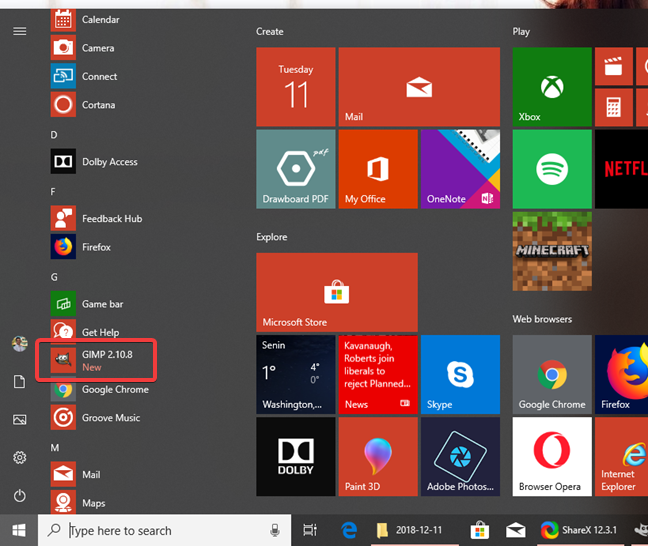Focus the Type here to search box

pos(164,530)
